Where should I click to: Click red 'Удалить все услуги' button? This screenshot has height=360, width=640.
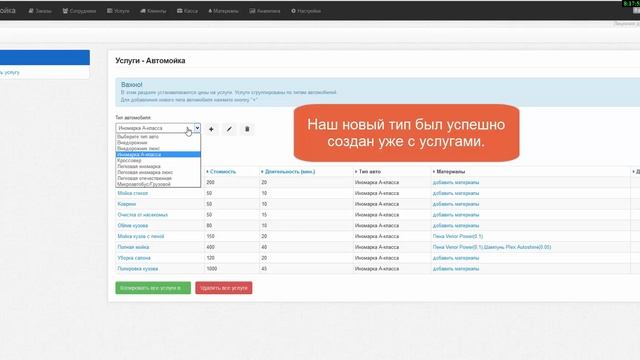[x=224, y=288]
